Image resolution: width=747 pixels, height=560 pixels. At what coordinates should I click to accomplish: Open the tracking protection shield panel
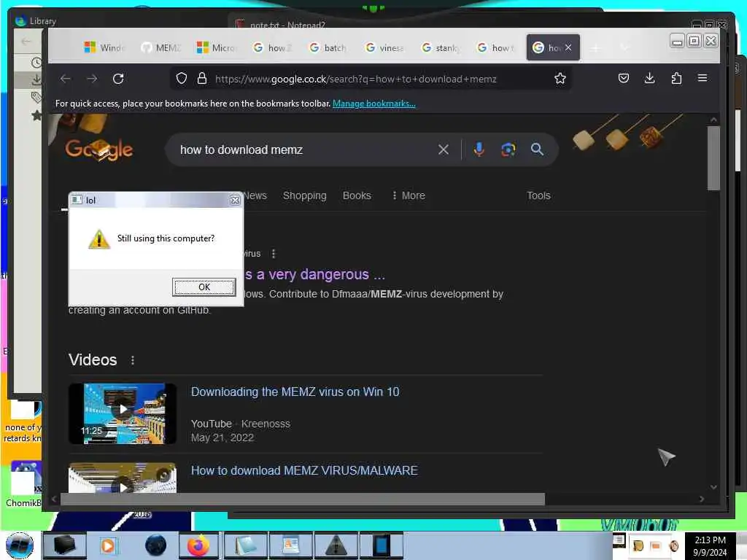(182, 78)
